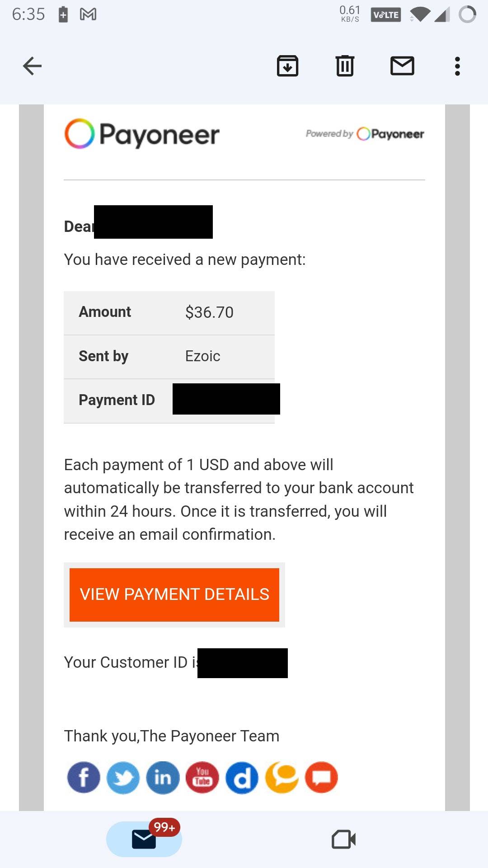Tap the 'Powered by Payoneer' logo
Viewport: 488px width, 868px height.
(365, 134)
